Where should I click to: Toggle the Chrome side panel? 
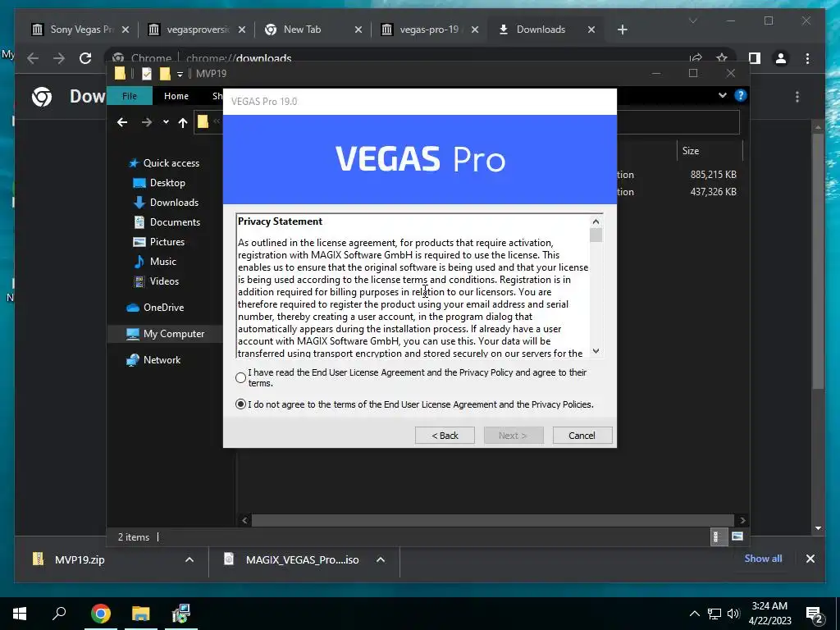tap(755, 58)
